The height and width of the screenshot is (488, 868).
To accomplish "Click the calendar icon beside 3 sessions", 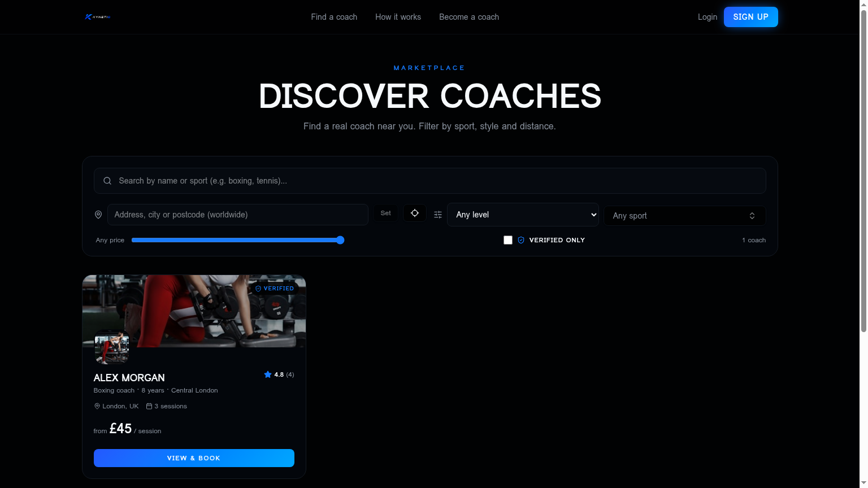I will pos(149,406).
